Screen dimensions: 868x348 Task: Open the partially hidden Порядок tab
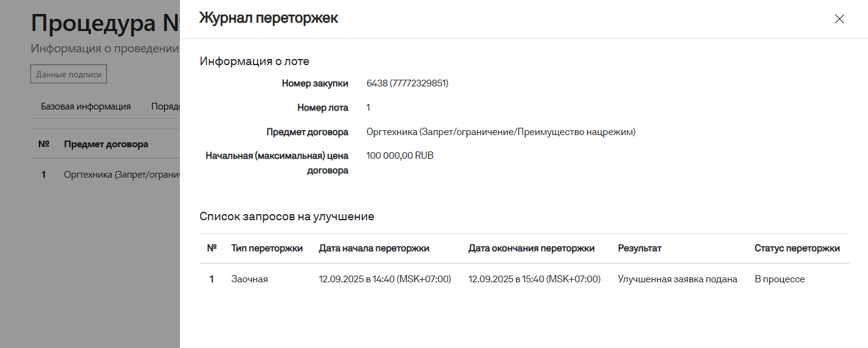165,106
